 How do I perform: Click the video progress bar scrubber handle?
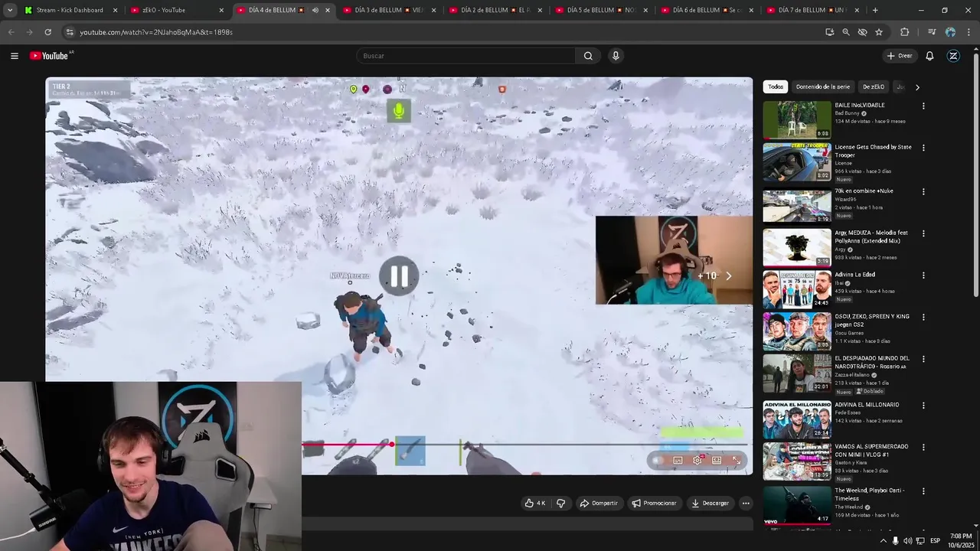coord(392,444)
